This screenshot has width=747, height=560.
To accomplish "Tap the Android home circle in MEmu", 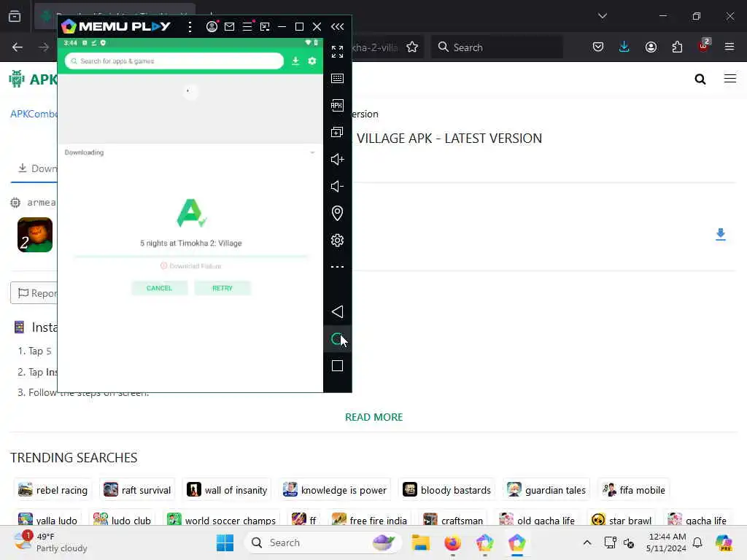I will [x=337, y=339].
